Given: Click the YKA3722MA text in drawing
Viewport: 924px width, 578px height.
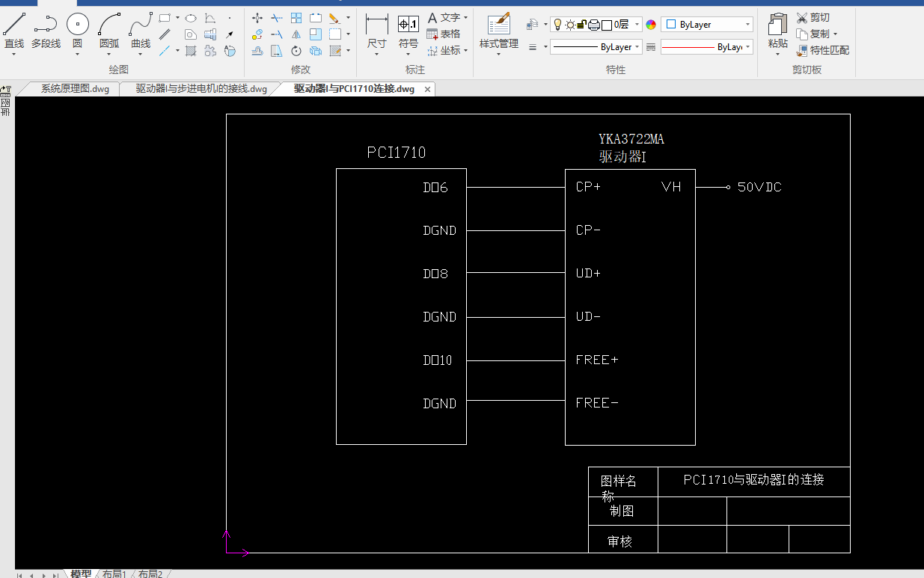Looking at the screenshot, I should click(x=631, y=139).
